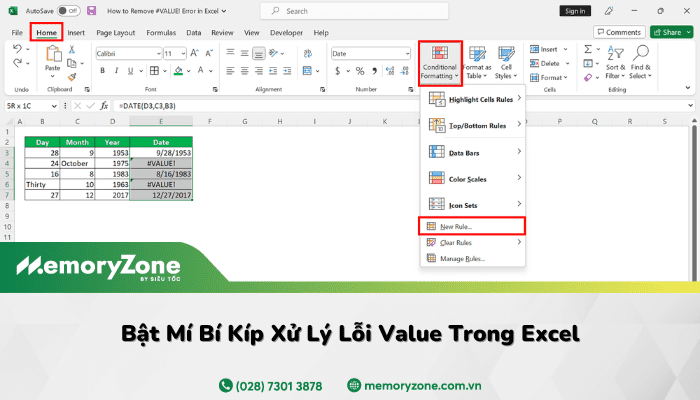The image size is (700, 400).
Task: Toggle the AutoSave switch
Action: [x=68, y=11]
